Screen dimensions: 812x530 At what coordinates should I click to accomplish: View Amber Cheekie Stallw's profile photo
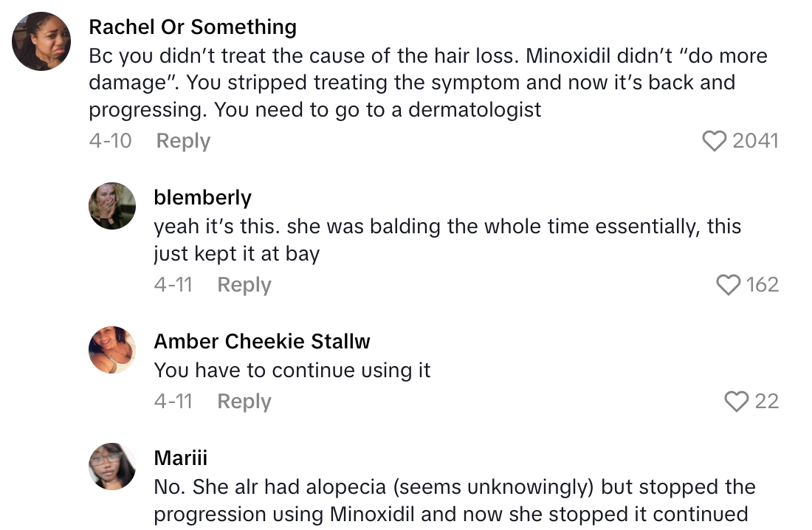112,350
